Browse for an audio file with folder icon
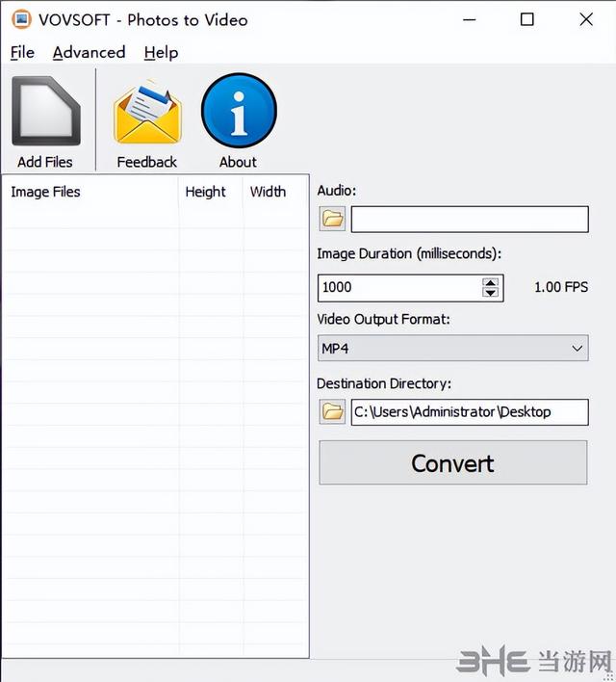The height and width of the screenshot is (682, 616). [x=333, y=219]
